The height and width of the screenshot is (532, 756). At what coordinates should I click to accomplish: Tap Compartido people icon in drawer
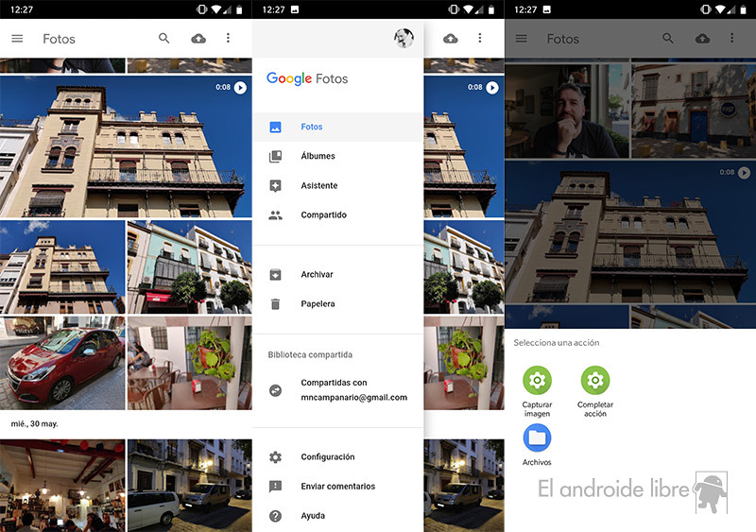[x=275, y=215]
